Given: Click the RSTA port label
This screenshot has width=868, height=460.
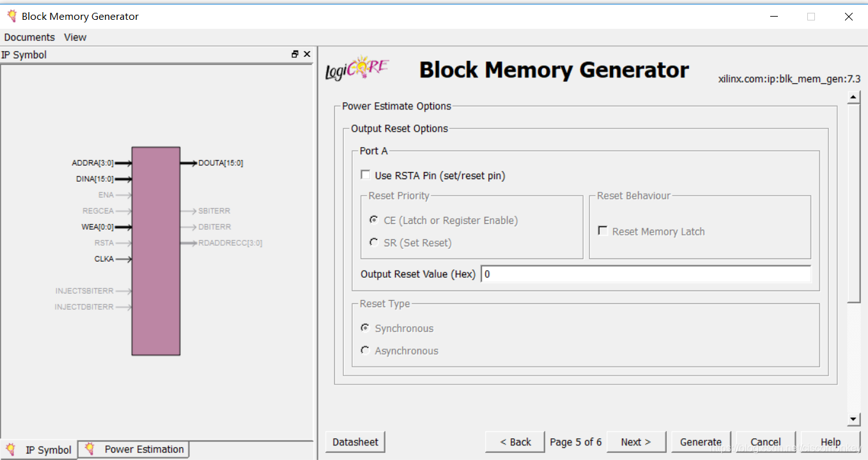Looking at the screenshot, I should 104,243.
